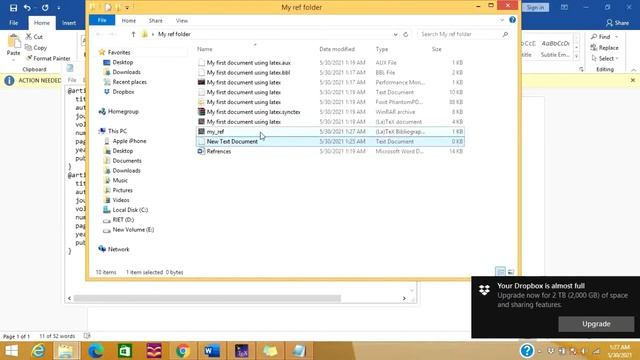Viewport: 640px width, 360px height.
Task: Click Copy in Word Clipboard group
Action: click(36, 48)
